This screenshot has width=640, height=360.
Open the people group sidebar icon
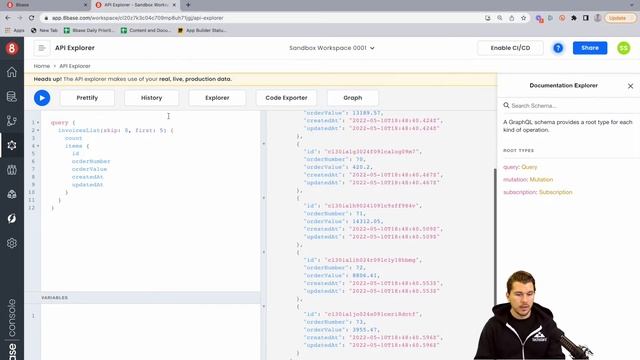pos(12,170)
